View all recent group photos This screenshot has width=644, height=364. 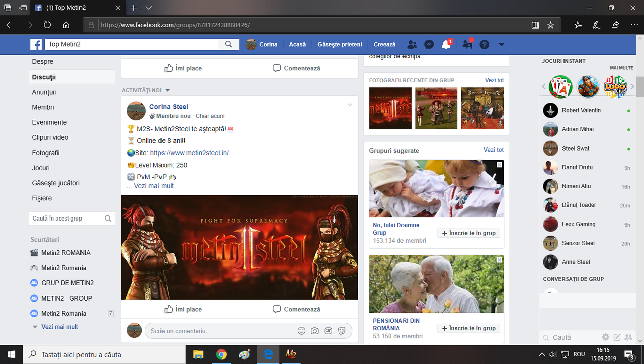point(494,80)
